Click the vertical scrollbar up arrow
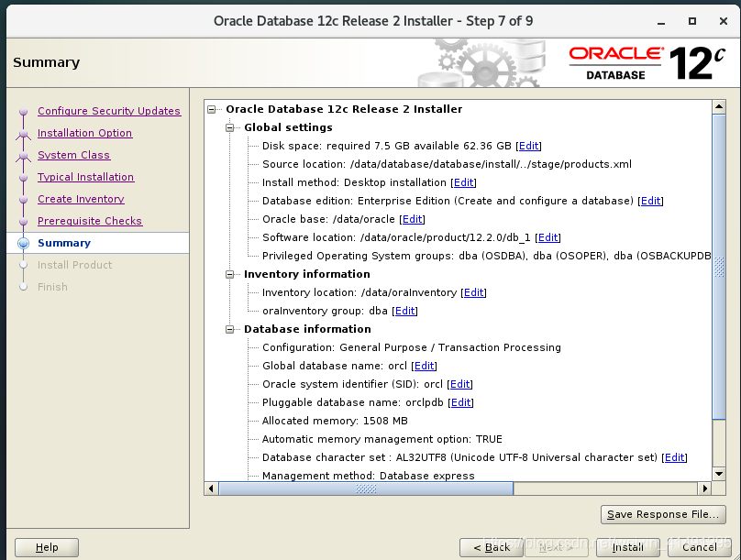This screenshot has width=741, height=560. coord(719,106)
